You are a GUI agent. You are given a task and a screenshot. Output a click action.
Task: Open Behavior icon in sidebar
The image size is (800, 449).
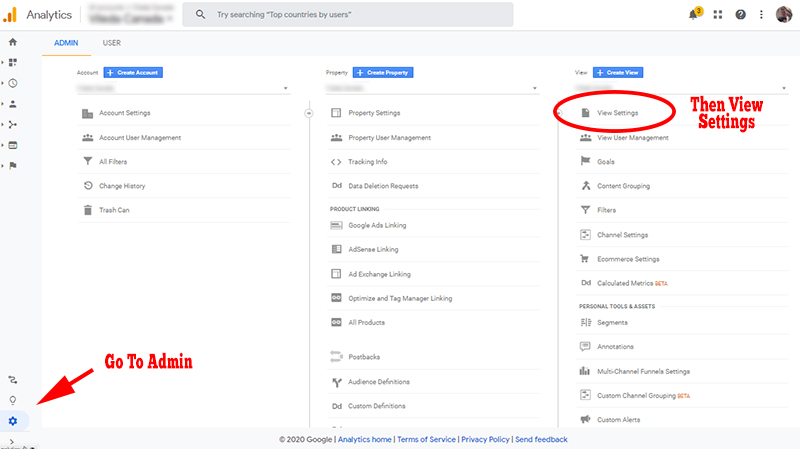13,145
